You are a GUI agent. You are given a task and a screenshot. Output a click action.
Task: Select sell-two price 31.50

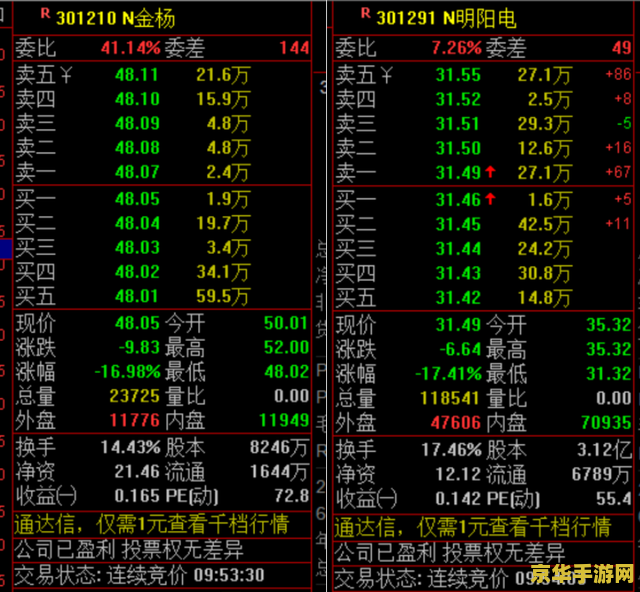pos(458,148)
